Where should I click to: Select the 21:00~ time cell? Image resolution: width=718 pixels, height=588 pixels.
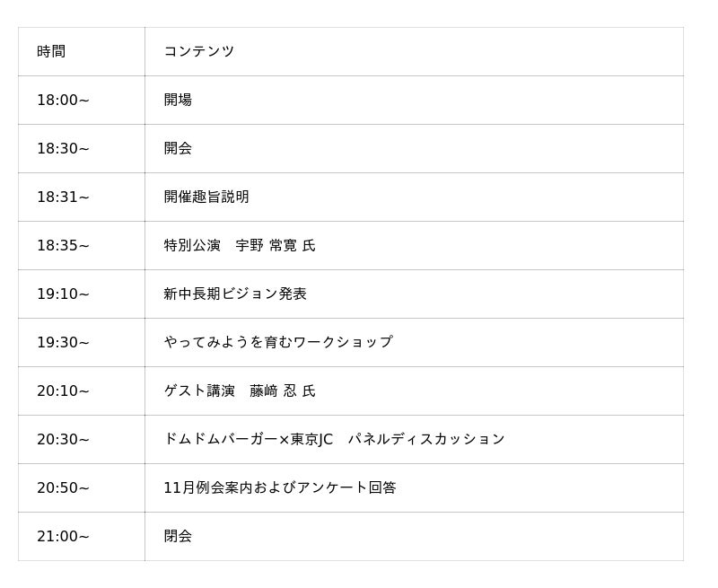point(63,537)
